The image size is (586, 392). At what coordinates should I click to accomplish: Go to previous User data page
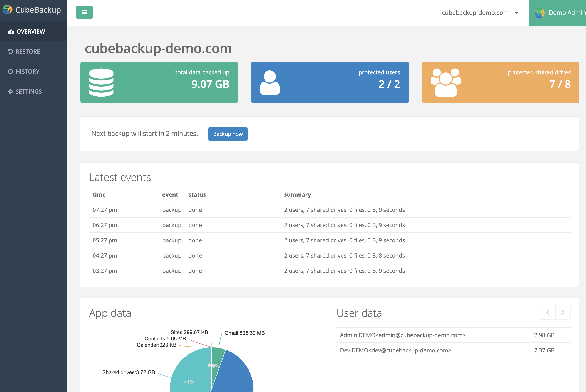pos(548,312)
